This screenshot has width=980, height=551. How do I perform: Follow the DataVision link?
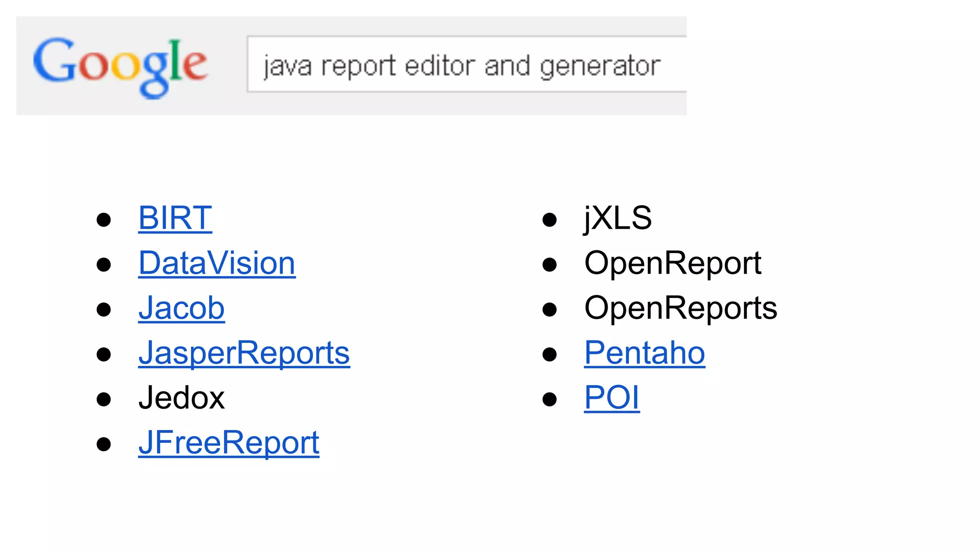tap(217, 263)
